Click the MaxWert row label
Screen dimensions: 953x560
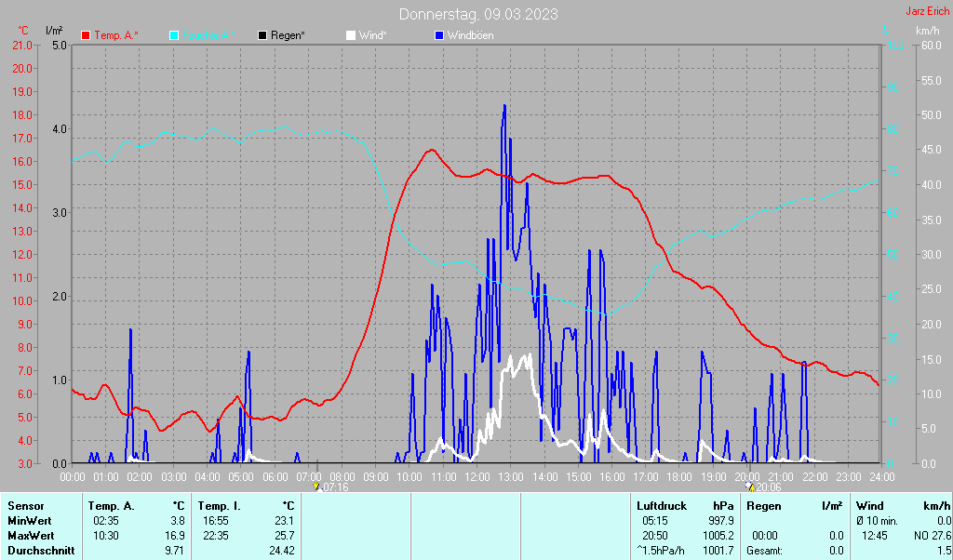(x=31, y=537)
